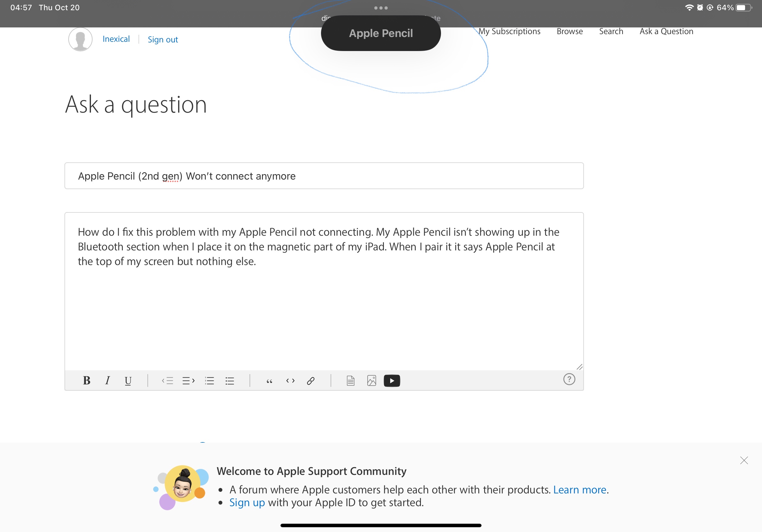Toggle bold formatting in editor toolbar
The width and height of the screenshot is (762, 532).
86,381
